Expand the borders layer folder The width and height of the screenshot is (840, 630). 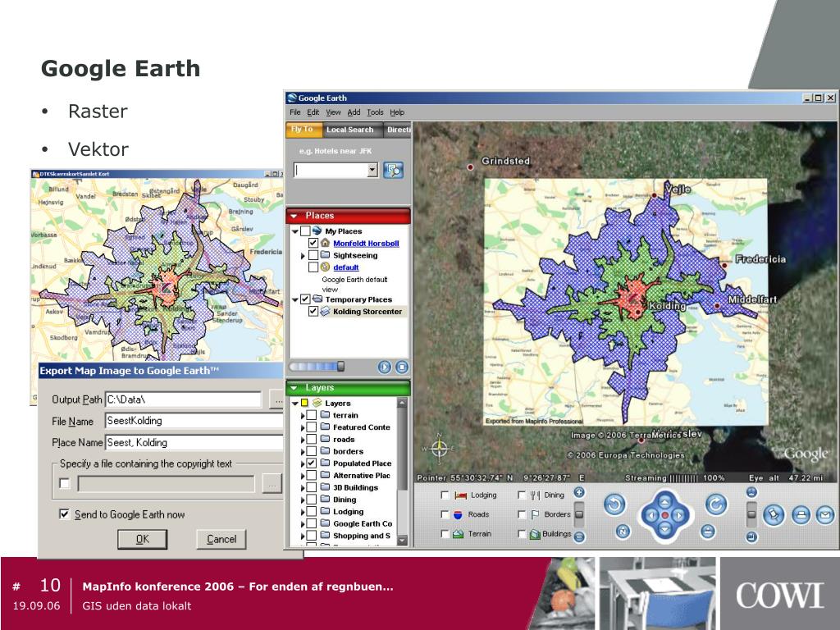pyautogui.click(x=303, y=452)
